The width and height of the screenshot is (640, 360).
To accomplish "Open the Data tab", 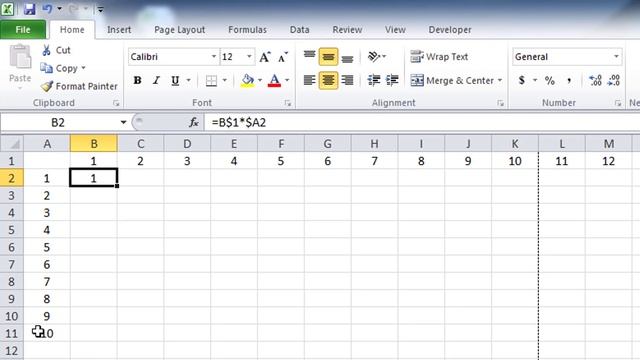I will (300, 30).
